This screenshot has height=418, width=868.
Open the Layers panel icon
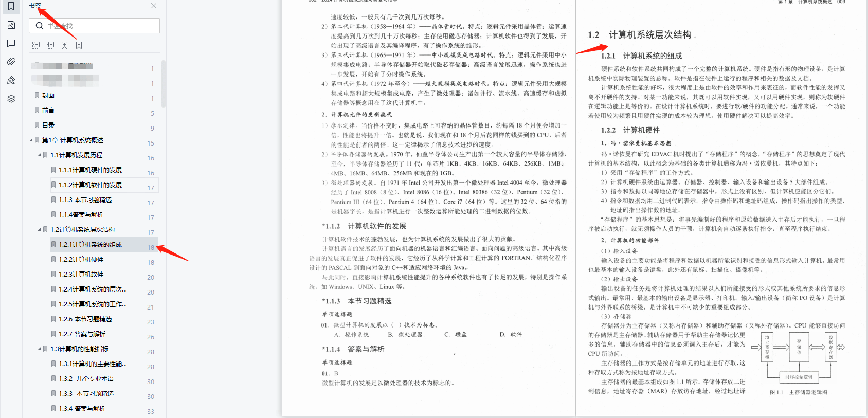click(x=11, y=99)
